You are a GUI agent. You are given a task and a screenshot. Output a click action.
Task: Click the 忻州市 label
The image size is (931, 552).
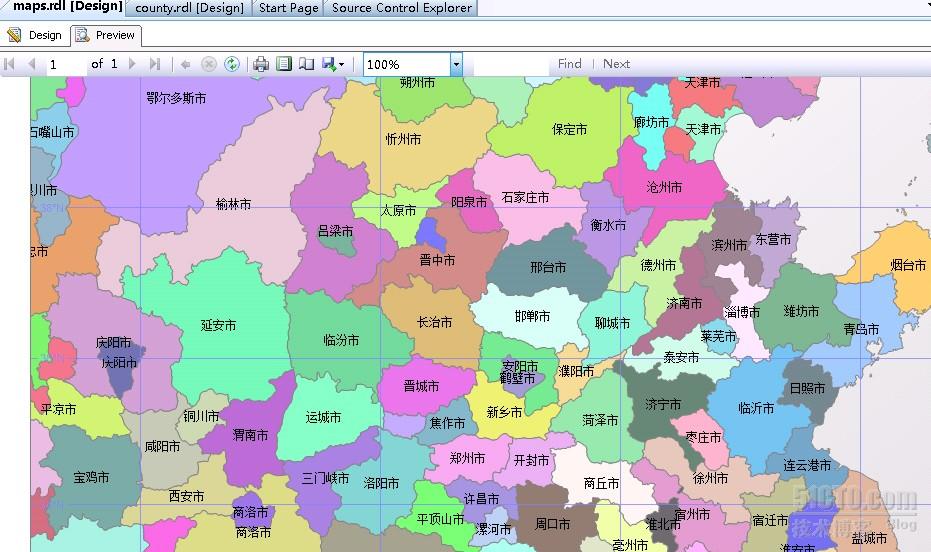click(x=403, y=139)
